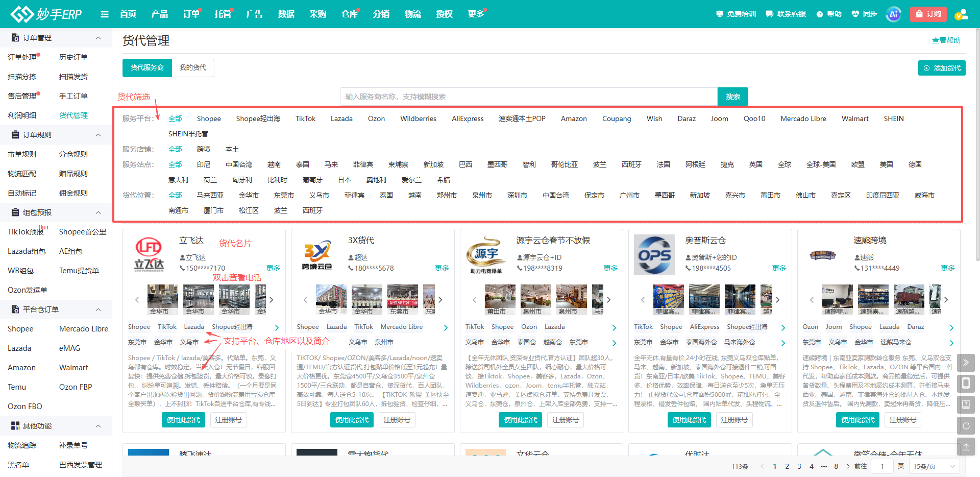Switch to the 我的货代 tab
The height and width of the screenshot is (477, 980).
pyautogui.click(x=193, y=67)
